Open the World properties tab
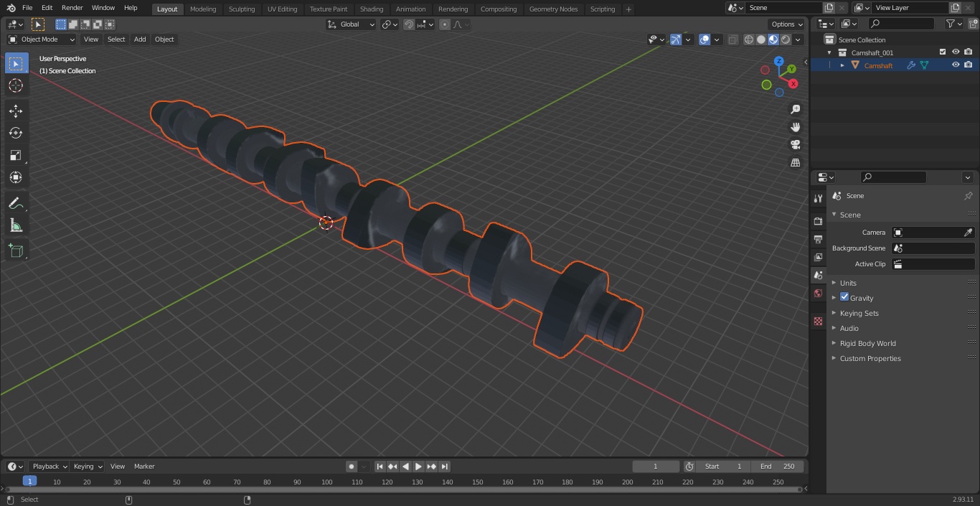980x506 pixels. pos(818,294)
